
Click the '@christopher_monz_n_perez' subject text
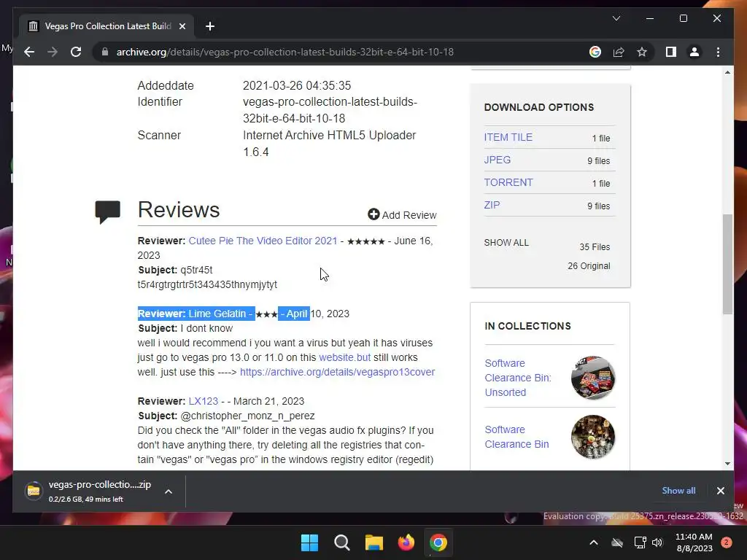coord(247,416)
